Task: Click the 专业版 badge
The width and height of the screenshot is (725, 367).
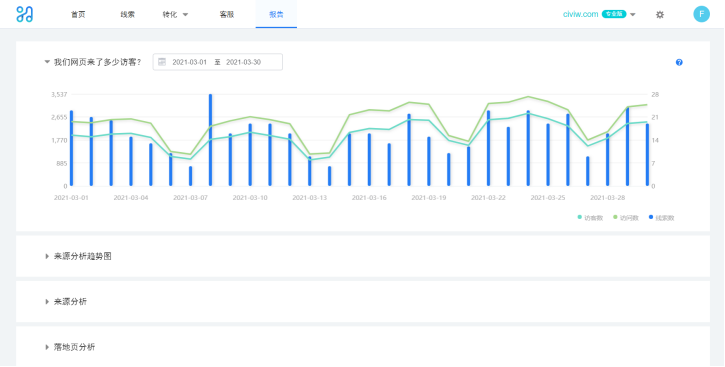Action: tap(614, 14)
